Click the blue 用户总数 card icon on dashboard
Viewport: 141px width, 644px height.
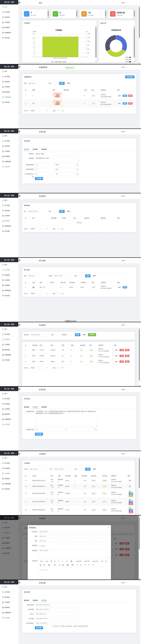click(26, 14)
